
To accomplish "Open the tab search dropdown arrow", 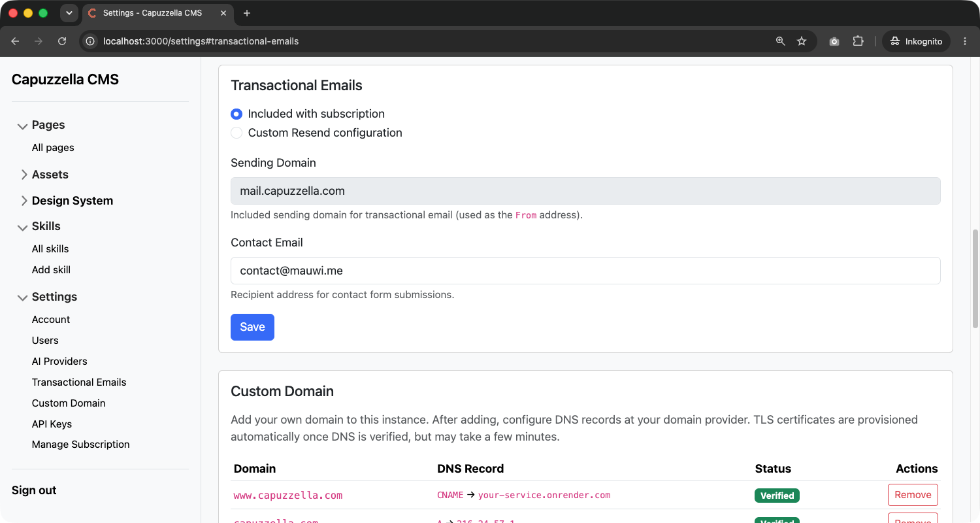I will 69,13.
